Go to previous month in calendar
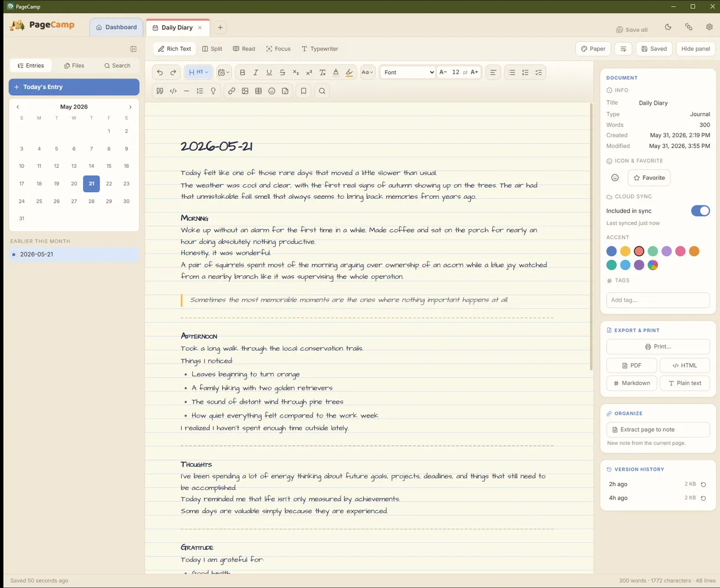The height and width of the screenshot is (588, 720). click(x=18, y=107)
